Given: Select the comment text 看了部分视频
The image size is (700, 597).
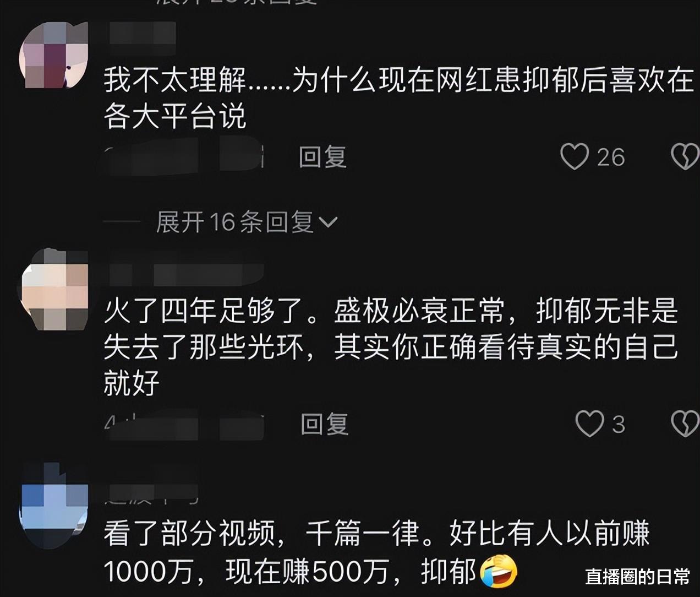Looking at the screenshot, I should (189, 533).
